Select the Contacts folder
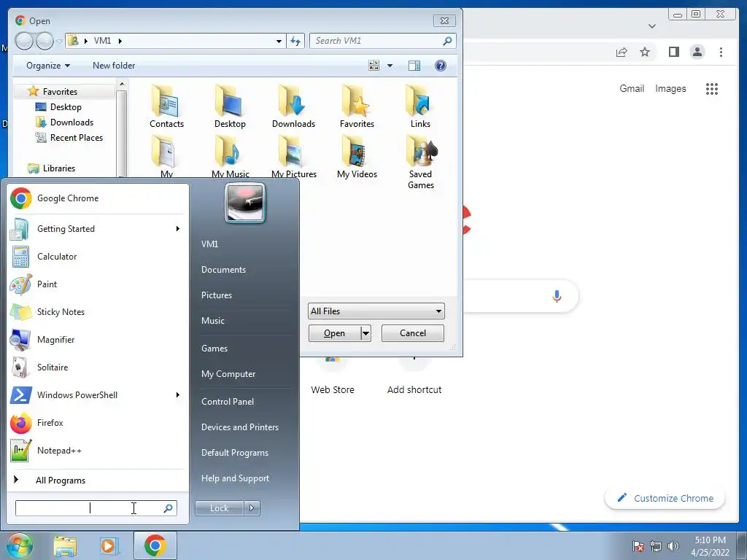Viewport: 747px width, 560px height. coord(166,106)
